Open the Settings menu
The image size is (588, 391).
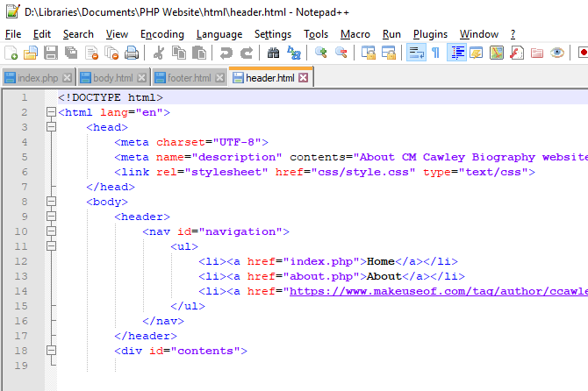click(273, 34)
